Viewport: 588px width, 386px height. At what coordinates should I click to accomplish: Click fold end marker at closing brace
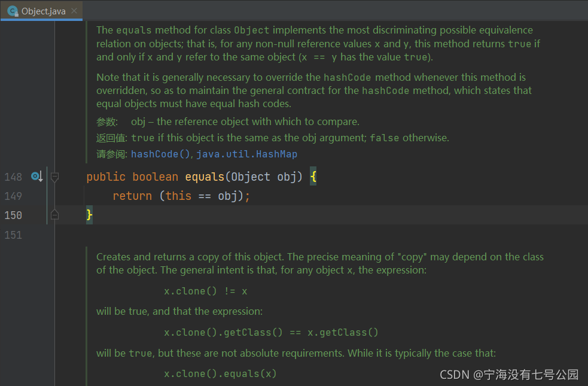[55, 215]
